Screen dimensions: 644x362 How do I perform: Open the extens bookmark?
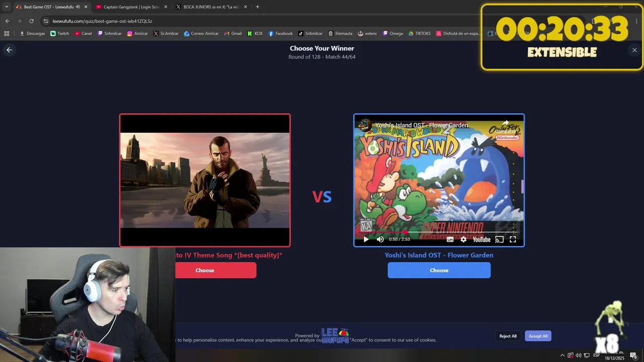(367, 34)
